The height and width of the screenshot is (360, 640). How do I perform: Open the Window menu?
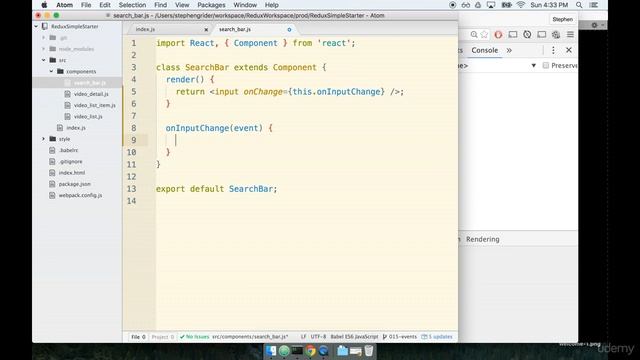pyautogui.click(x=245, y=5)
